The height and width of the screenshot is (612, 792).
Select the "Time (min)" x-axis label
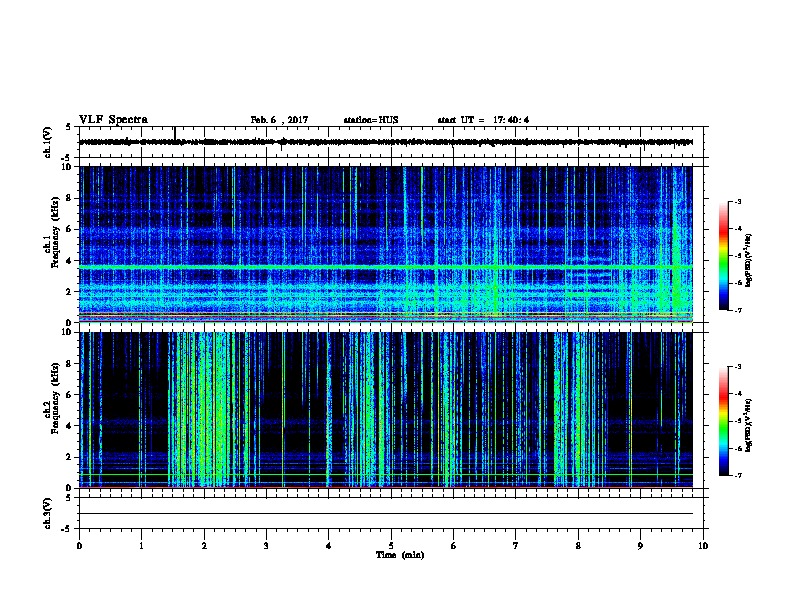click(x=400, y=555)
